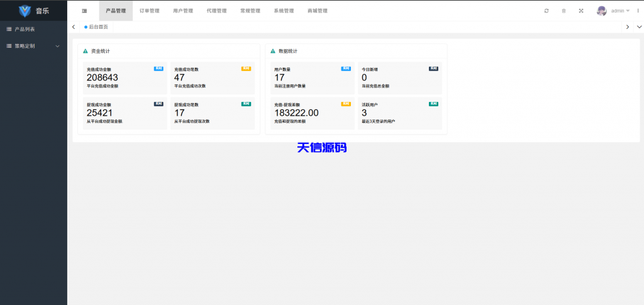Screen dimensions: 644x305
Task: Click the list icon beside 策略定制
Action: [9, 47]
